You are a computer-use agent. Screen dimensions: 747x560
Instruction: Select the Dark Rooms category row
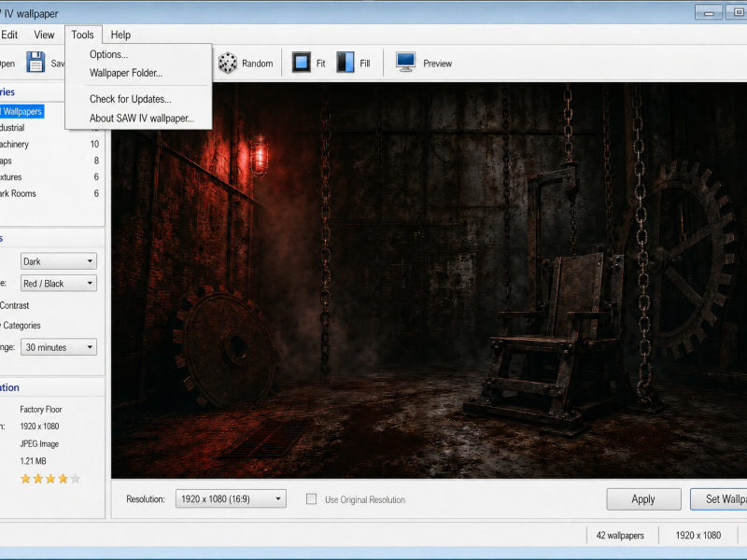tap(51, 193)
